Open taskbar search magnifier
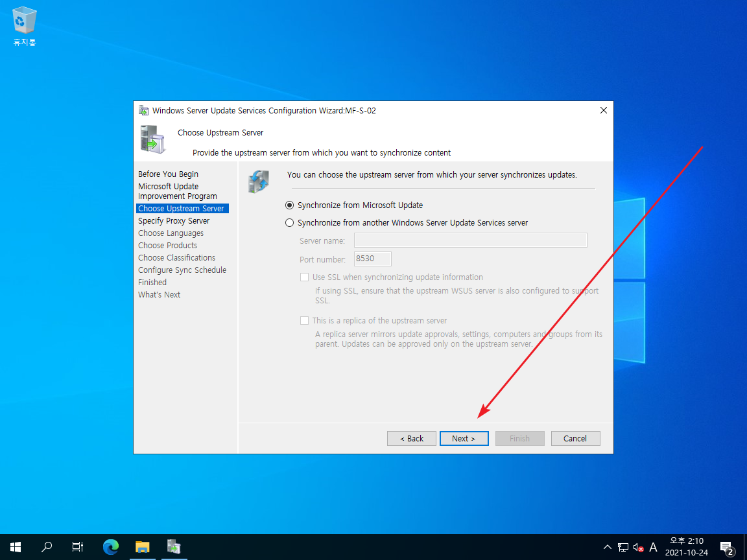Viewport: 747px width, 560px height. point(47,546)
